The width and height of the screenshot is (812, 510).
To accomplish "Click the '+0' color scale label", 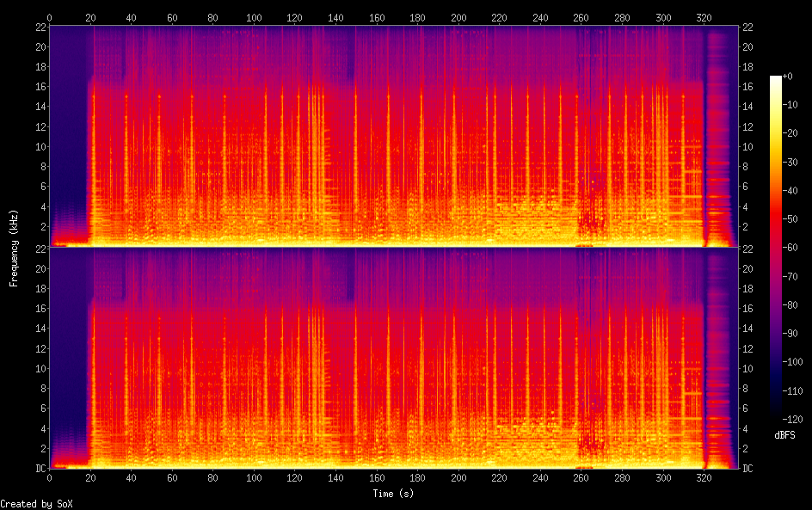I will click(787, 76).
